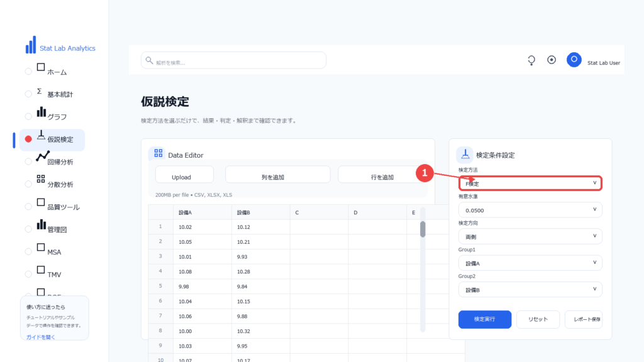Click the flask icon beside 検定条件設定
Viewport: 644px width, 362px height.
[465, 154]
